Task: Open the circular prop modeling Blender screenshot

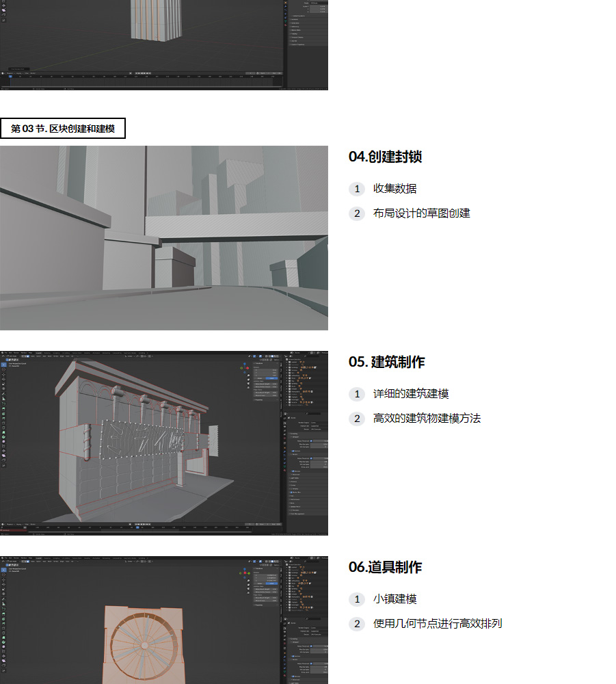Action: (x=164, y=620)
